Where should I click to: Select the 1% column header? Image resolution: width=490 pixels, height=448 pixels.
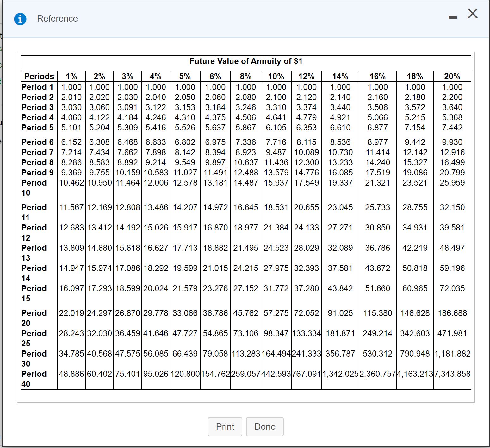pyautogui.click(x=71, y=76)
